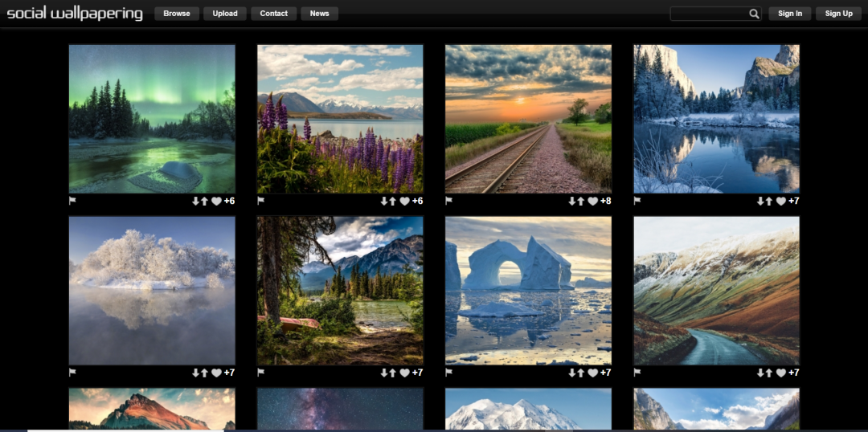Screen dimensions: 868x432
Task: Click the social wallpapering logo
Action: (x=75, y=14)
